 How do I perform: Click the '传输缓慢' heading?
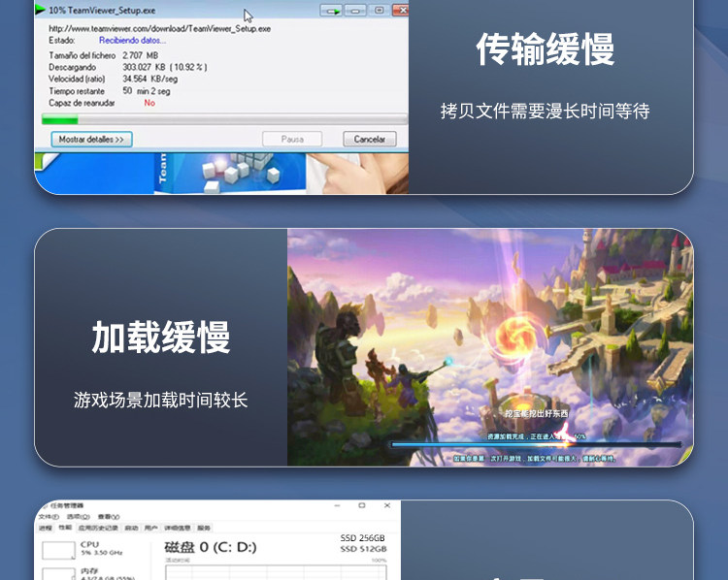click(x=546, y=49)
